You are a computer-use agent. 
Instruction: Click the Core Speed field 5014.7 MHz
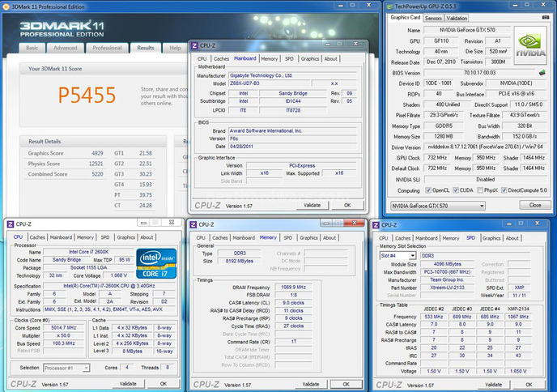(64, 328)
